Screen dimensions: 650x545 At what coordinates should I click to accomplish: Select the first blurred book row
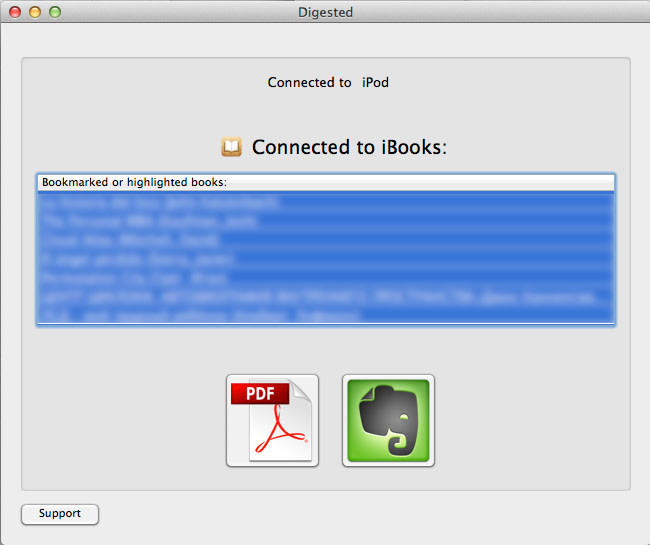(326, 202)
